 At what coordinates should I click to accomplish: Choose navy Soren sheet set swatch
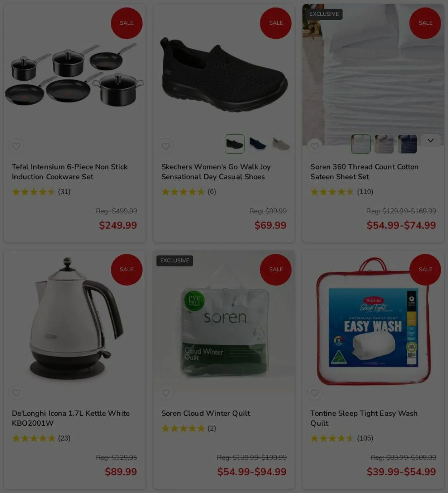coord(407,144)
